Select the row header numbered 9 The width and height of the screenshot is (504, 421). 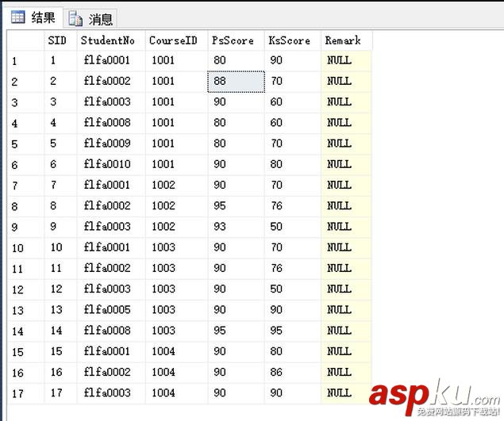(x=25, y=227)
